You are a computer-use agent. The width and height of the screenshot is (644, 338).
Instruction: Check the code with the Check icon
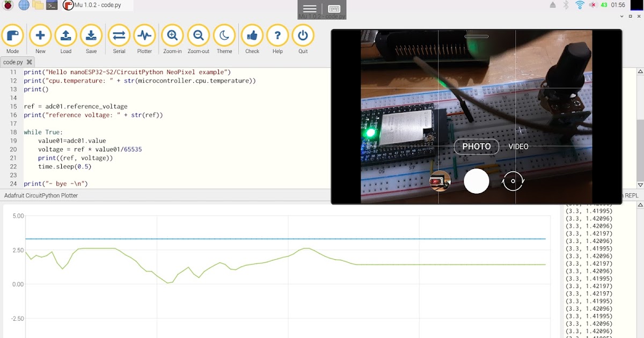(x=252, y=36)
